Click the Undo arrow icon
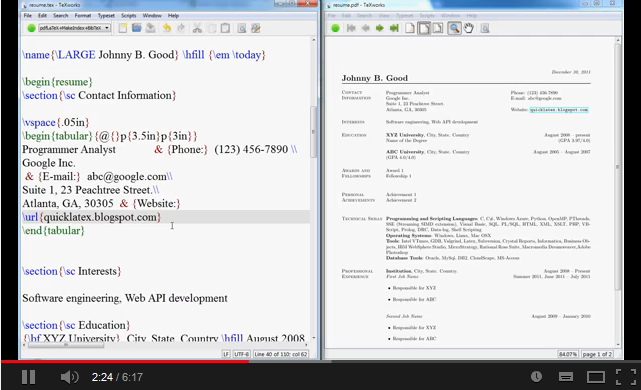The image size is (641, 390). (167, 28)
